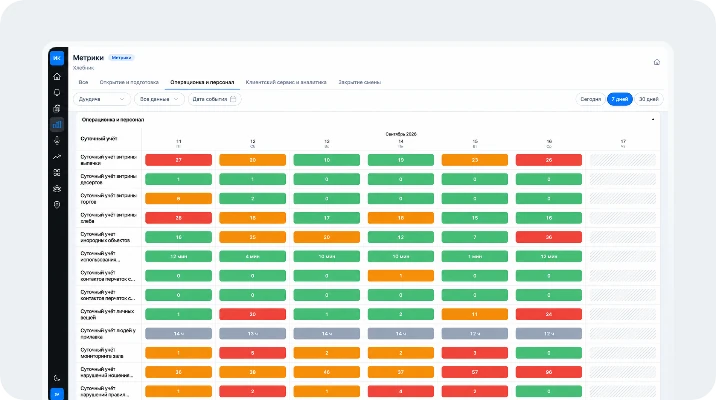Viewport: 716px width, 400px height.
Task: Click the grid scan icon in the sidebar
Action: 57,173
